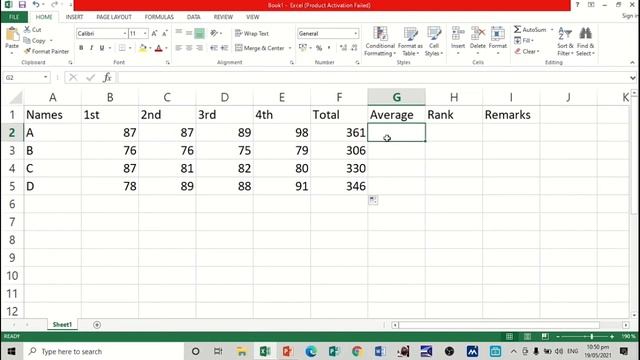This screenshot has width=640, height=360.
Task: Toggle Italic formatting
Action: (91, 48)
